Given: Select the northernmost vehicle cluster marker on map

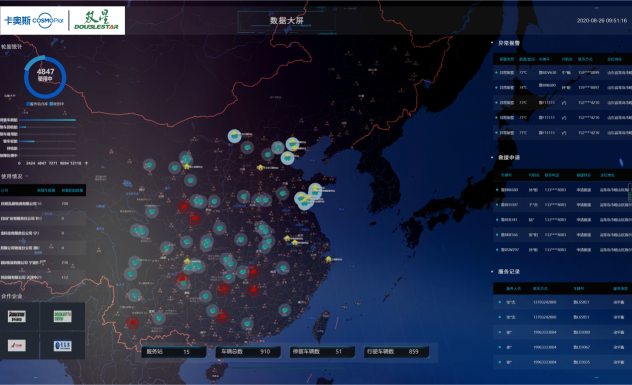Looking at the screenshot, I should (x=234, y=136).
